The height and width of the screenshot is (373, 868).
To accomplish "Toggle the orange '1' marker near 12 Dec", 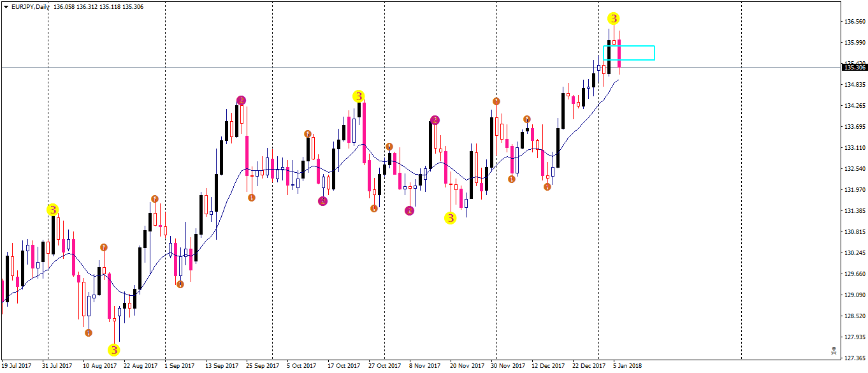I will tap(548, 187).
